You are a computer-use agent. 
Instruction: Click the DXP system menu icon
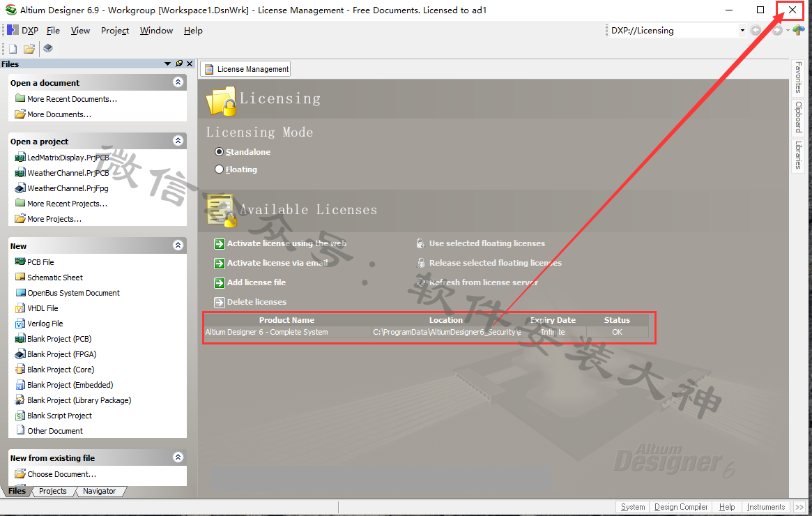(13, 30)
